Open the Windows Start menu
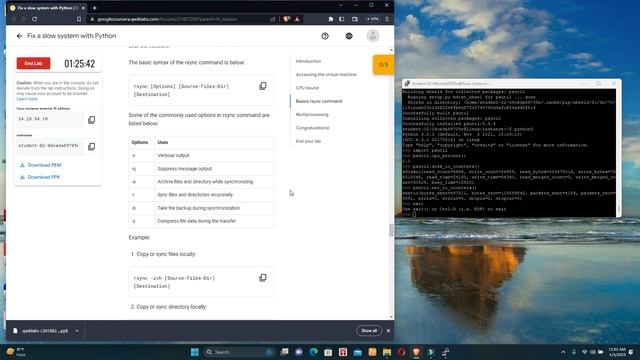This screenshot has width=640, height=360. pos(195,352)
